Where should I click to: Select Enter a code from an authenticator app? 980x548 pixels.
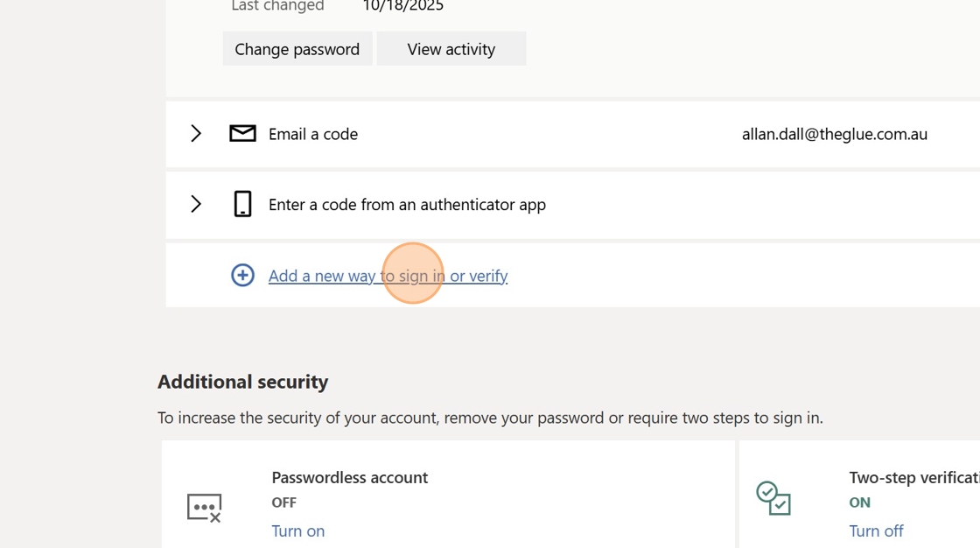(407, 204)
